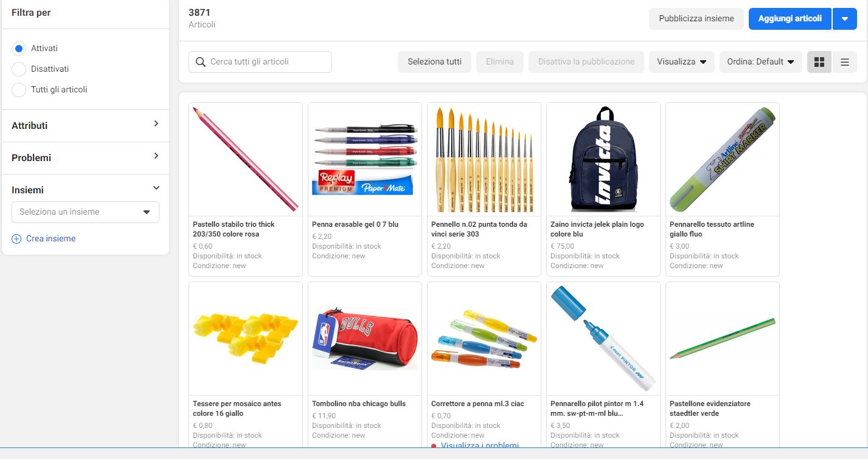Click the Cerca tutti gli articoli field

pyautogui.click(x=260, y=62)
